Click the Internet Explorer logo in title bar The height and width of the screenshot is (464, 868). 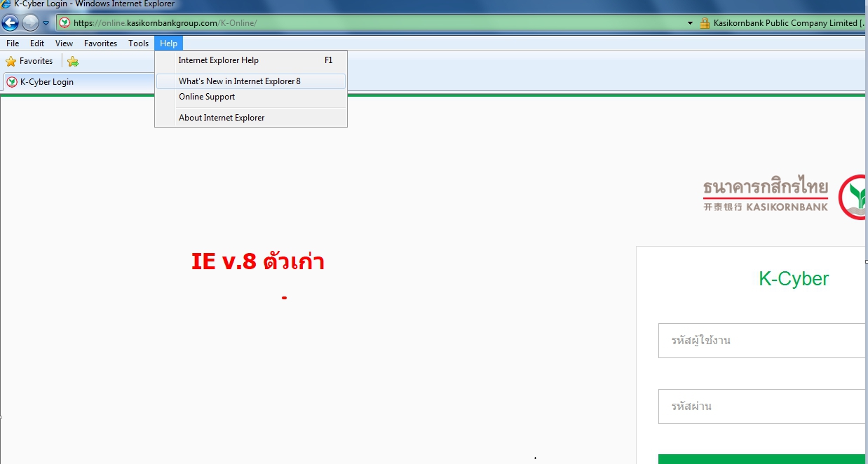coord(6,4)
